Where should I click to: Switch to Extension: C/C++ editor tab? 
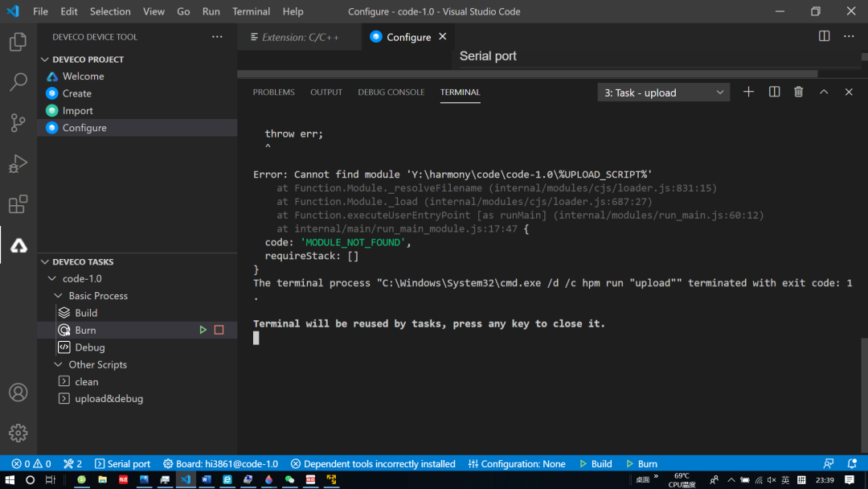[300, 37]
